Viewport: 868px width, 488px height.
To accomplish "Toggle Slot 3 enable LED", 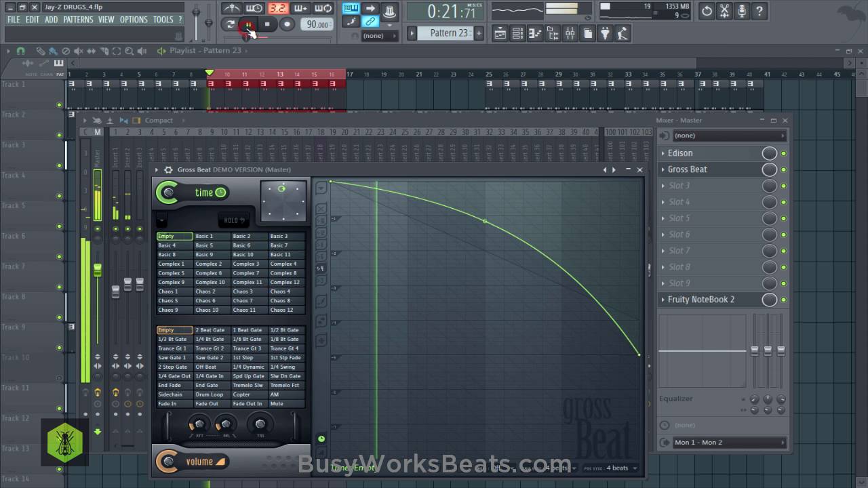I will [x=784, y=186].
